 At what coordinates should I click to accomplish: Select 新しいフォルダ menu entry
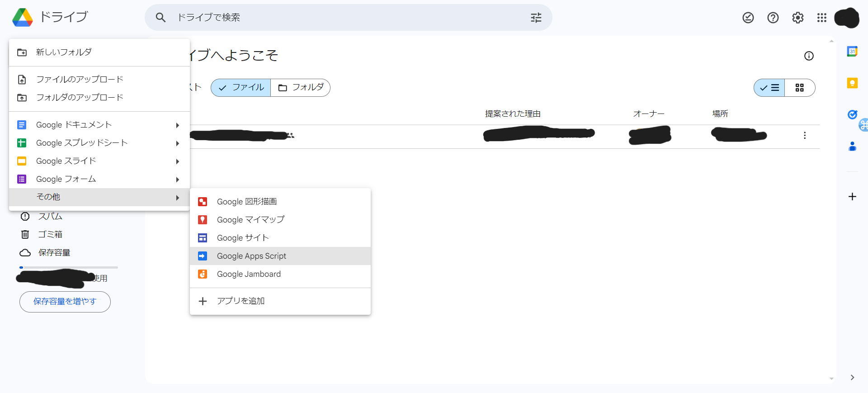[99, 52]
